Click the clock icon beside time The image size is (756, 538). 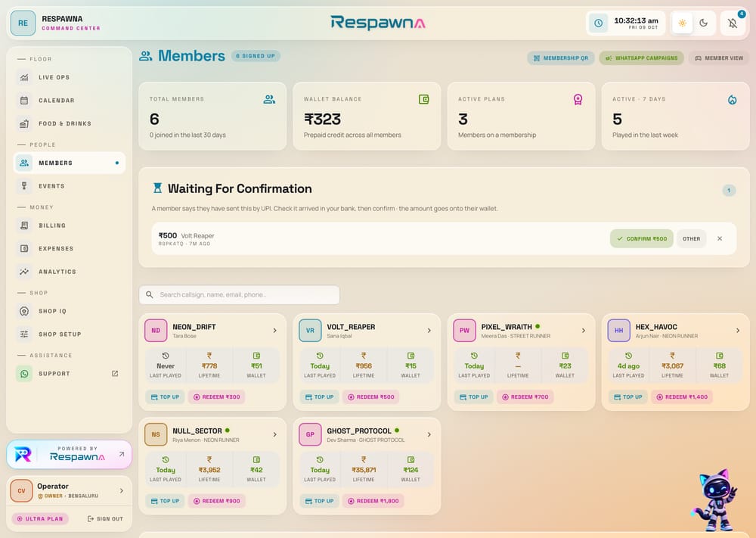click(598, 23)
